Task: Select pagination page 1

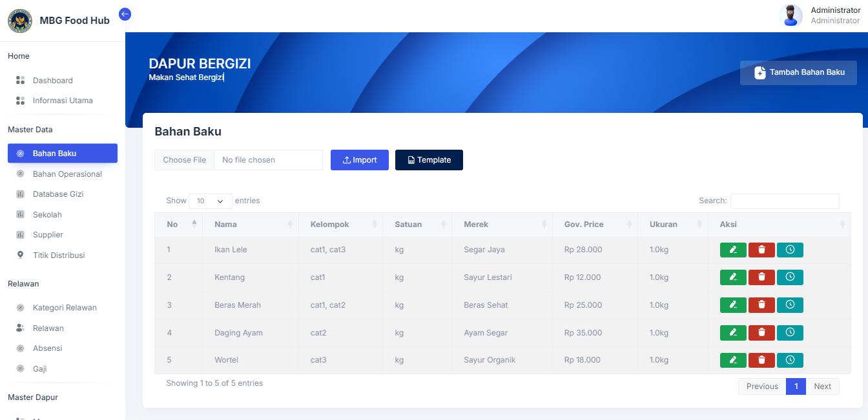Action: click(x=796, y=386)
